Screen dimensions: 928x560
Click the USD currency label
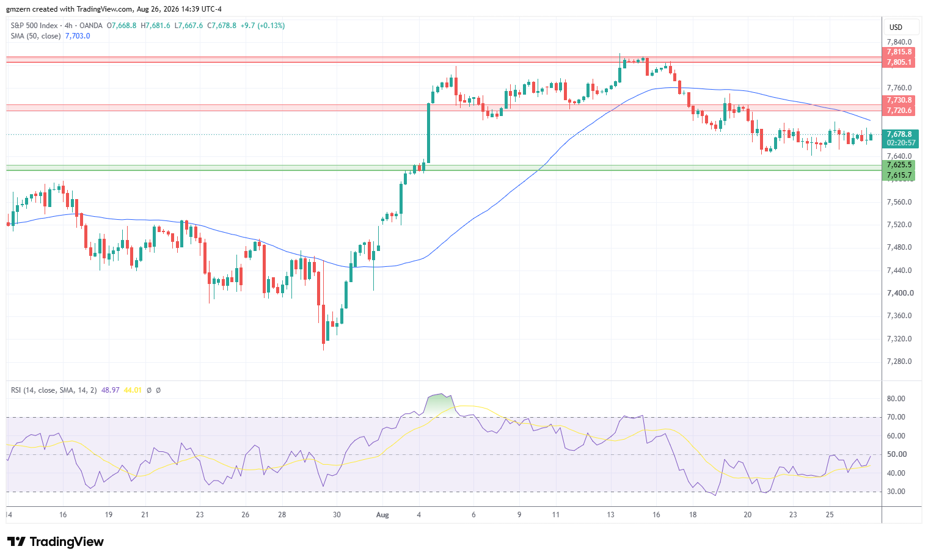coord(896,27)
